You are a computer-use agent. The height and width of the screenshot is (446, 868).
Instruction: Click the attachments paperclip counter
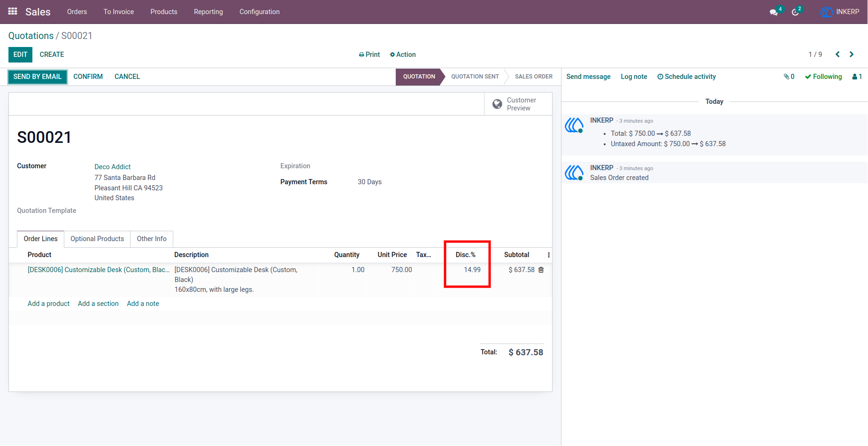(x=789, y=77)
